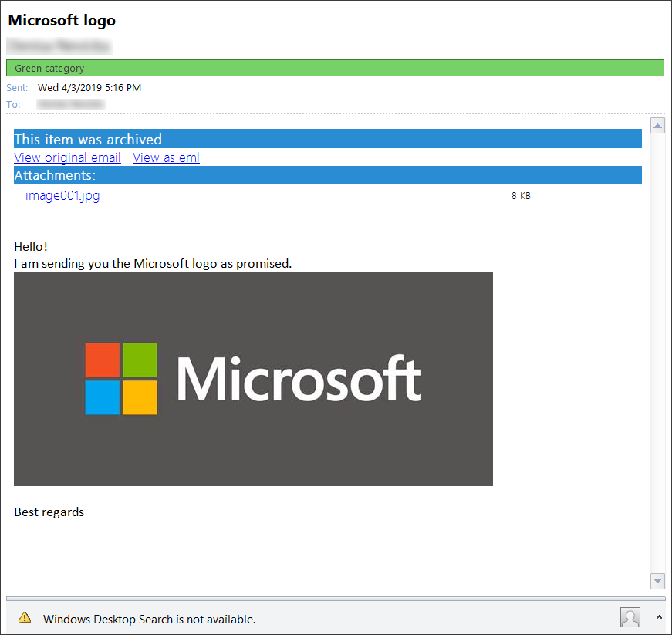This screenshot has height=635, width=672.
Task: Open the View as eml link
Action: point(166,157)
